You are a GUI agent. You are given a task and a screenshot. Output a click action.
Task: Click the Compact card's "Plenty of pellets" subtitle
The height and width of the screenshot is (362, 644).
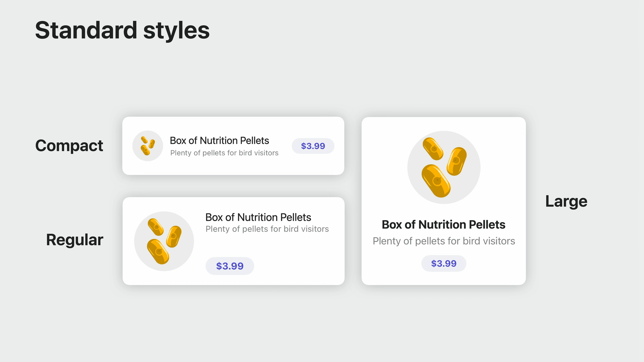pos(224,153)
